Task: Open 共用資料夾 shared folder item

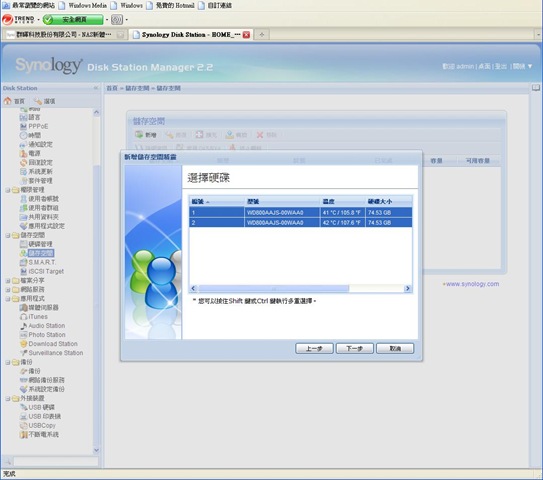Action: [x=39, y=217]
